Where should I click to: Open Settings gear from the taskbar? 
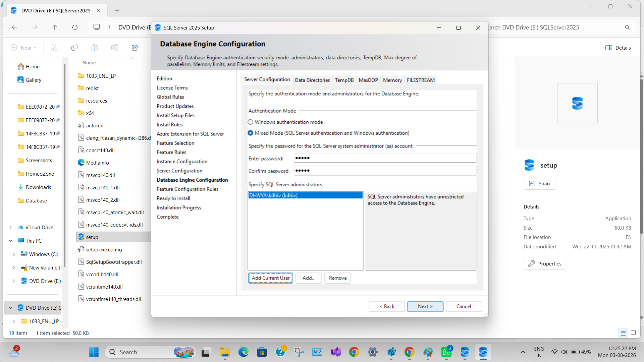pyautogui.click(x=373, y=352)
